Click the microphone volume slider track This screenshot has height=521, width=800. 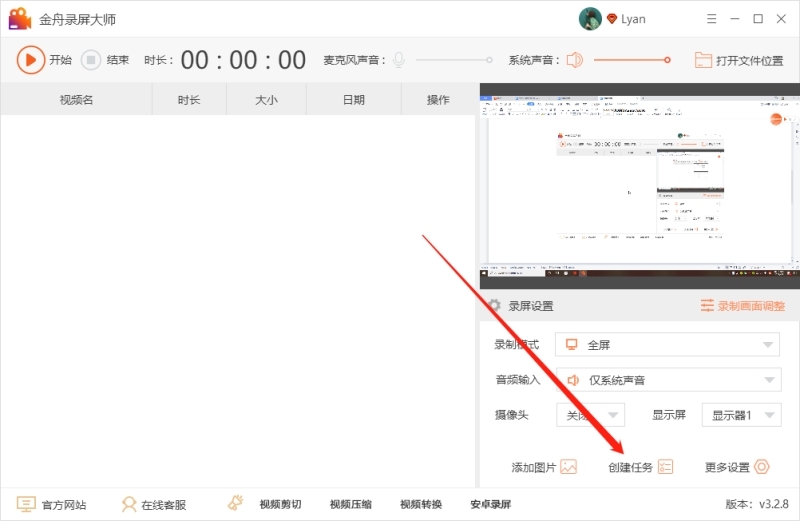tap(452, 60)
